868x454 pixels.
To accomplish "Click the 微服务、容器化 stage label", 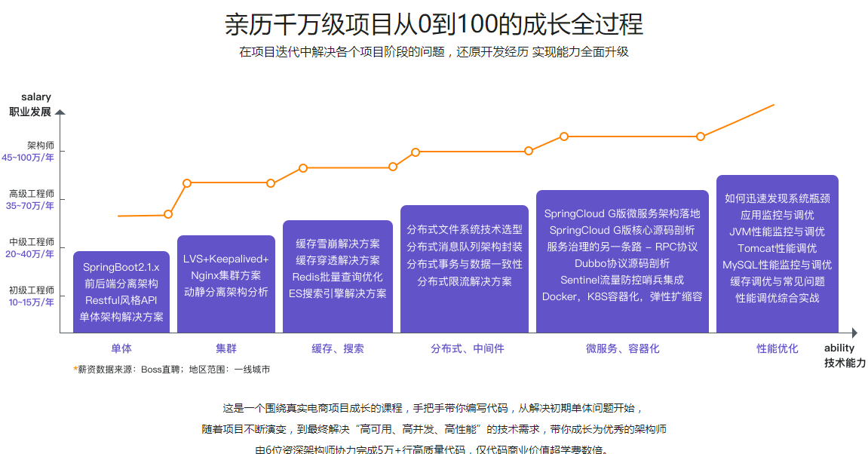I will point(623,349).
